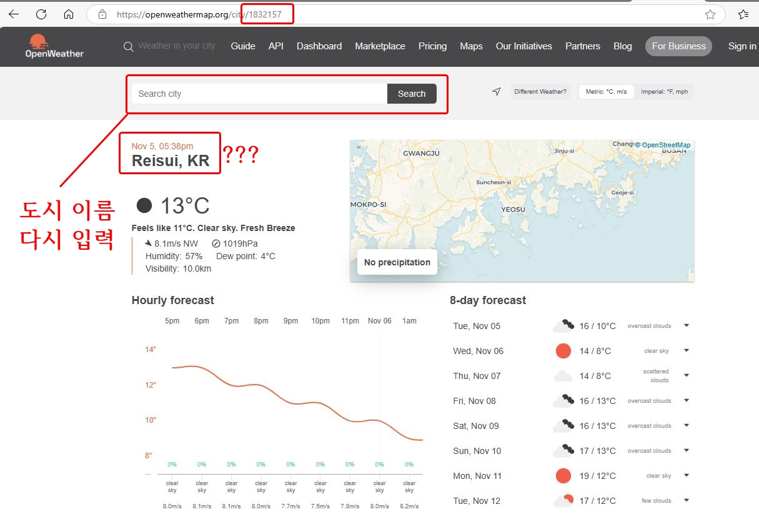Screen dimensions: 759x532
Task: Click the sun icon for Wed, Nov 06
Action: [563, 351]
